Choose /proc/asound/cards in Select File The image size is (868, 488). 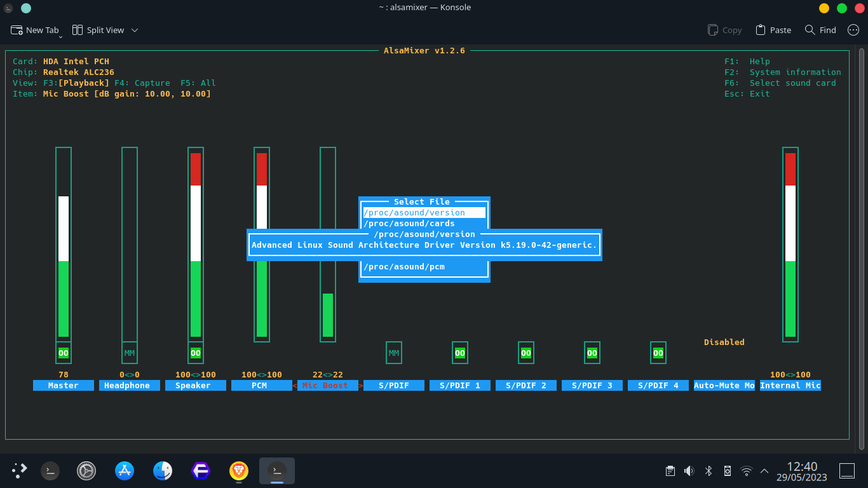click(x=424, y=224)
